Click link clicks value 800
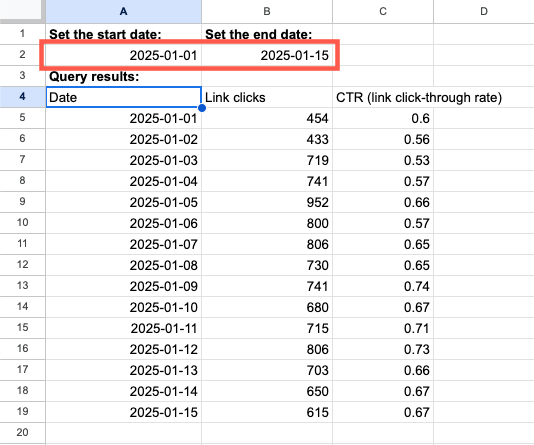This screenshot has height=445, width=534. 267,223
